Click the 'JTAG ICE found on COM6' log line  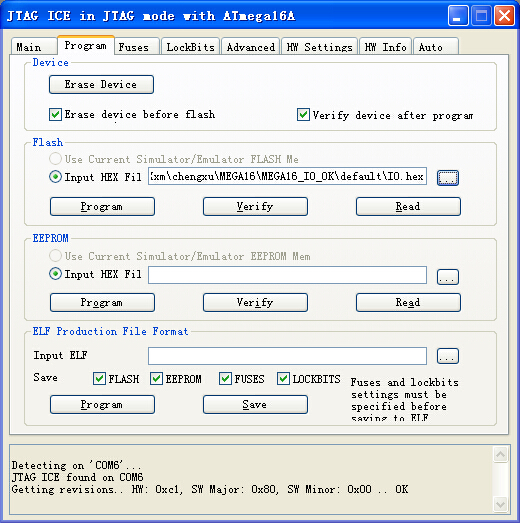coord(77,477)
